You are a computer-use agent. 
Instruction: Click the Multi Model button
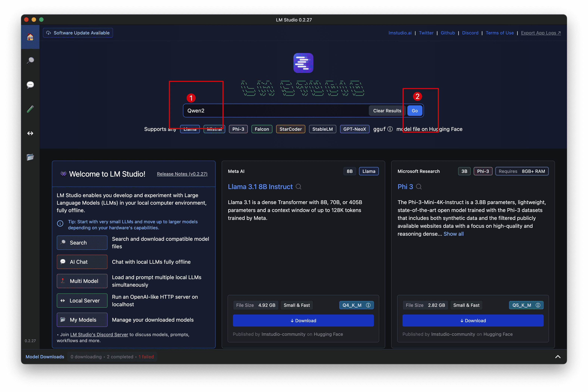click(x=82, y=281)
